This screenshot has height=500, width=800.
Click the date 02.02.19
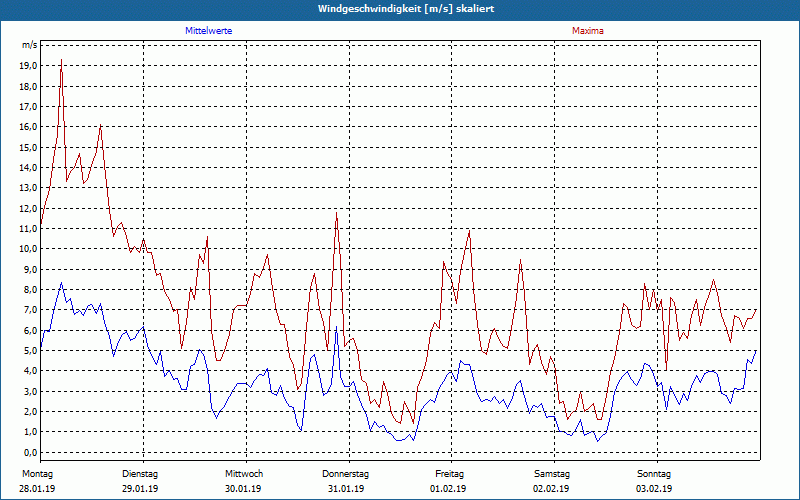coord(551,489)
